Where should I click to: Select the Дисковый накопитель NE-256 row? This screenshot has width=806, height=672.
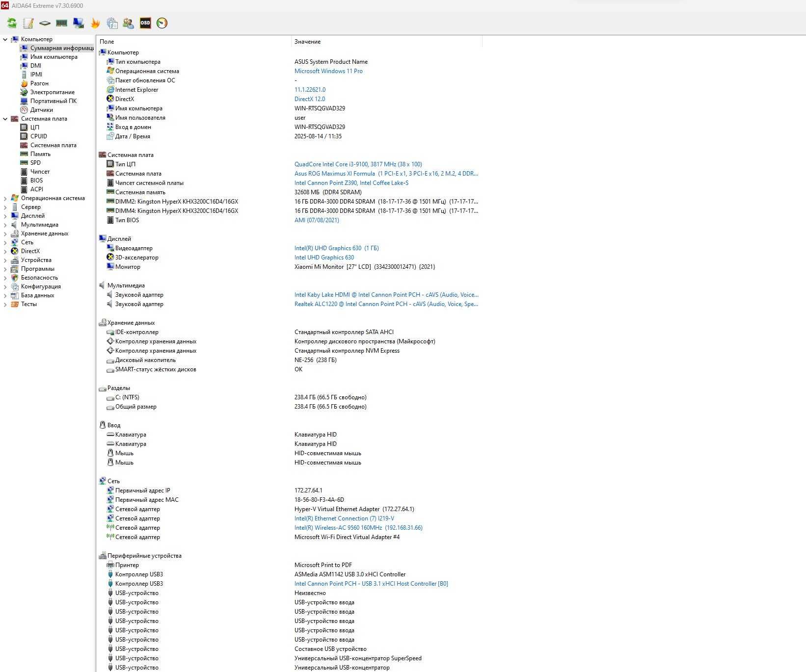point(290,360)
